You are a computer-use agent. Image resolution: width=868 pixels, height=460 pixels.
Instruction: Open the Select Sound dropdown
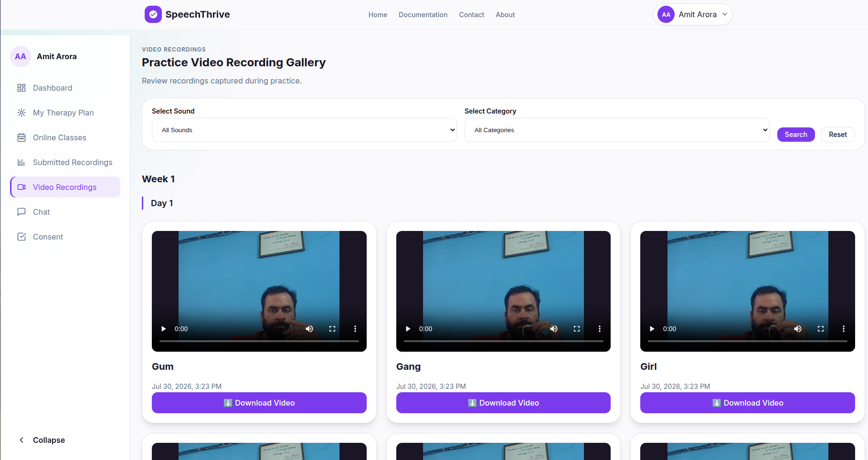point(304,130)
